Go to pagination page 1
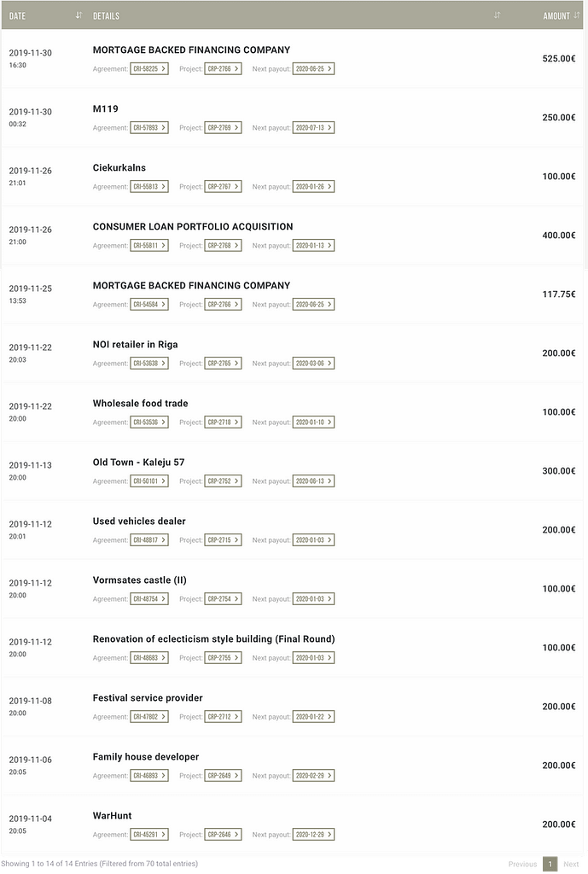Viewport: 588px width, 874px height. (550, 864)
